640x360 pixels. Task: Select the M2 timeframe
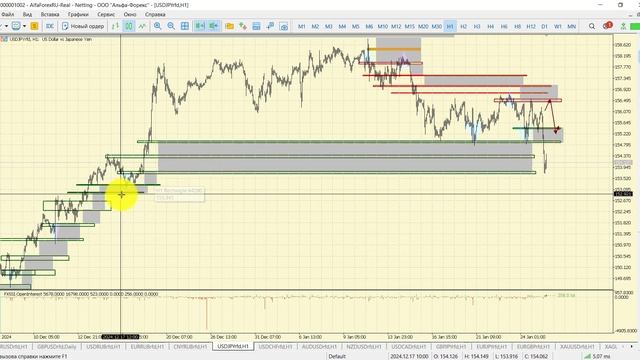pos(315,26)
